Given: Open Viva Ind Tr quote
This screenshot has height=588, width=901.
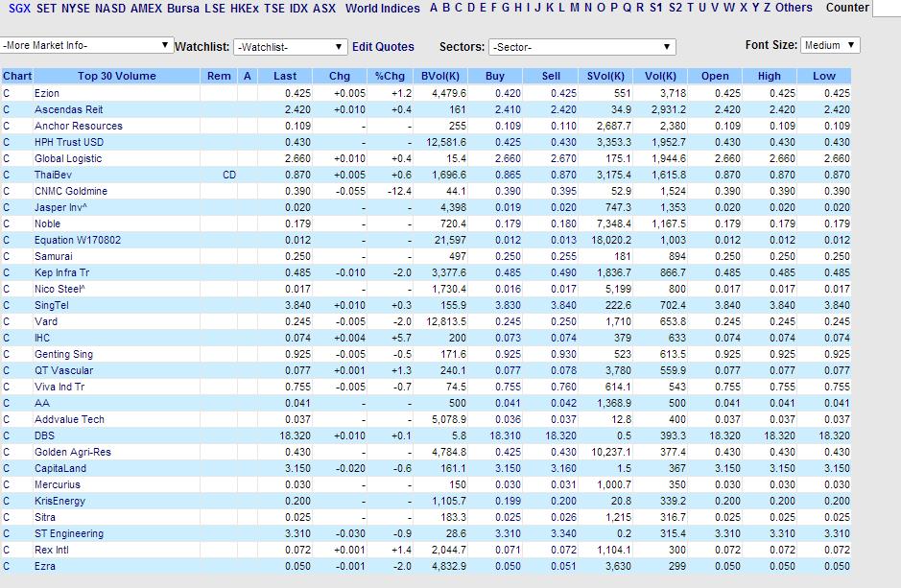Looking at the screenshot, I should [x=59, y=387].
